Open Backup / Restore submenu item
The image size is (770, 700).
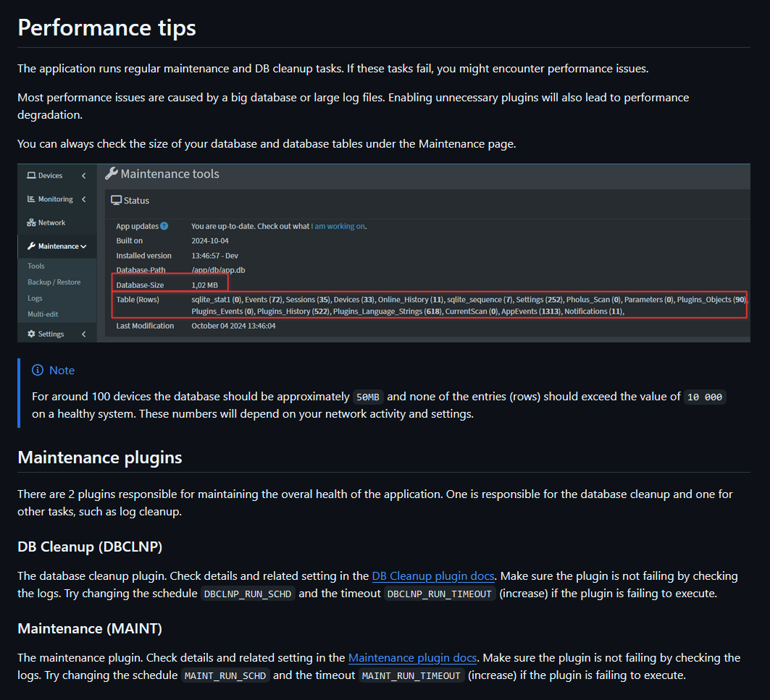(x=54, y=282)
